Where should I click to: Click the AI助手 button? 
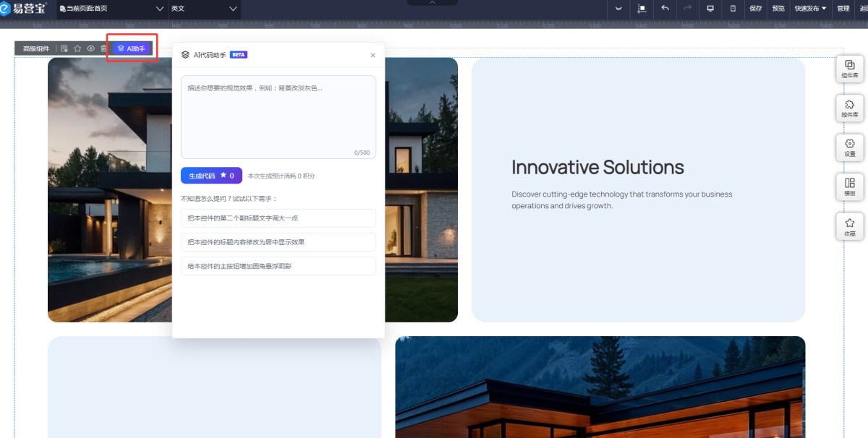tap(132, 48)
